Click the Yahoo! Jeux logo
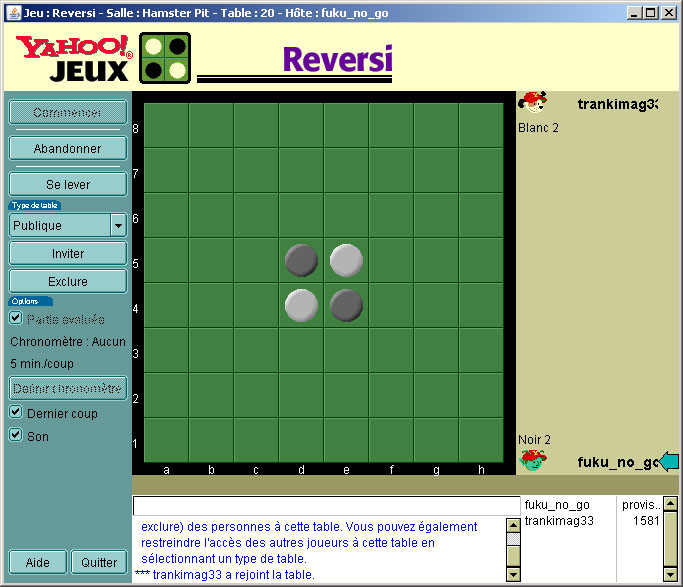The height and width of the screenshot is (587, 683). [74, 59]
